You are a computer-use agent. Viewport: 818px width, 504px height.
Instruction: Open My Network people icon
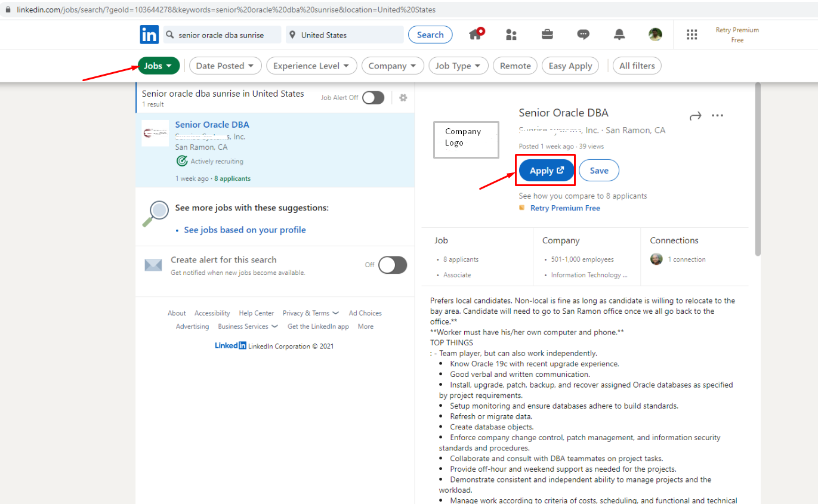(511, 35)
